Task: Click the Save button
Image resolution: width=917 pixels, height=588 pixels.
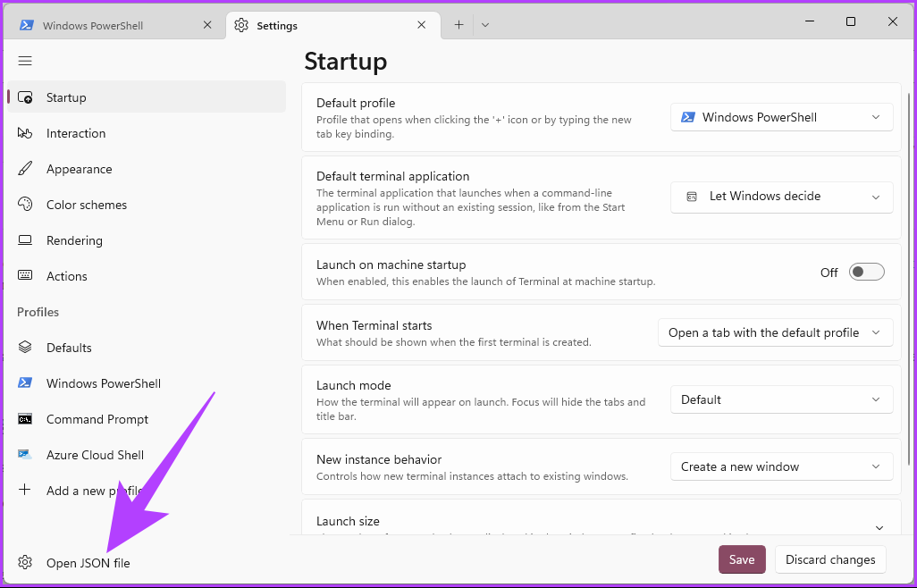Action: (742, 559)
